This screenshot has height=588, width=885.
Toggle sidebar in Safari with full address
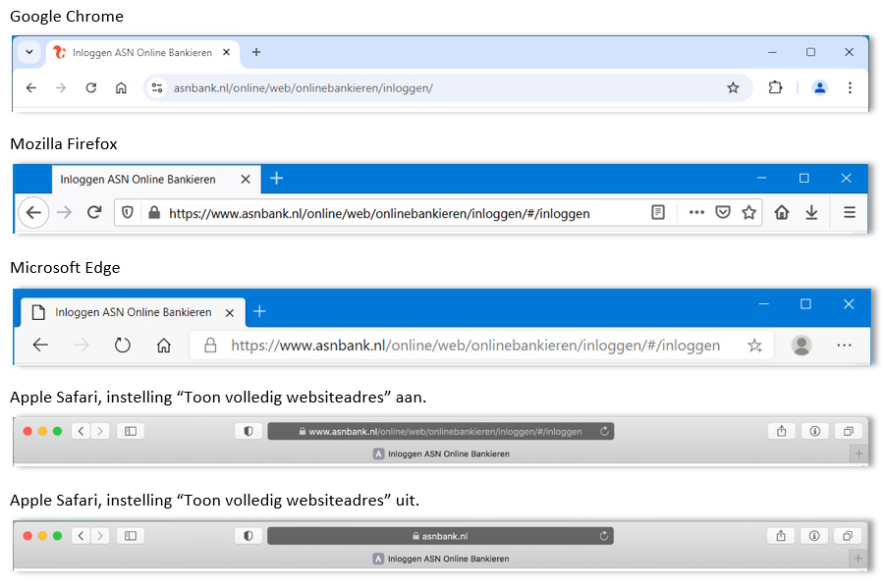[131, 431]
